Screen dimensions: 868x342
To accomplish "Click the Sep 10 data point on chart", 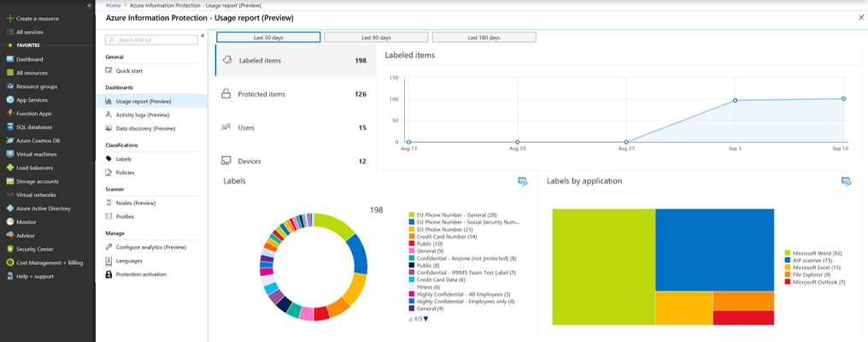I will coord(843,98).
